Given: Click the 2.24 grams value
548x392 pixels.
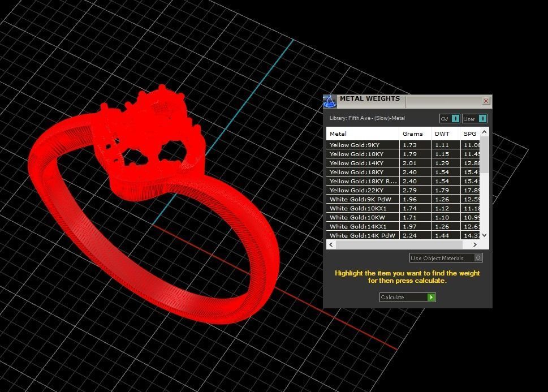Looking at the screenshot, I should click(409, 235).
